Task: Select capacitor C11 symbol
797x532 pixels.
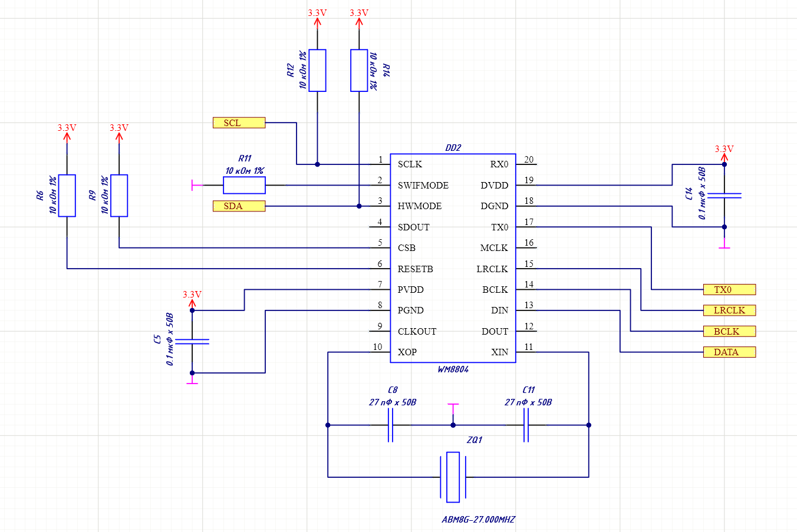Action: (x=526, y=425)
